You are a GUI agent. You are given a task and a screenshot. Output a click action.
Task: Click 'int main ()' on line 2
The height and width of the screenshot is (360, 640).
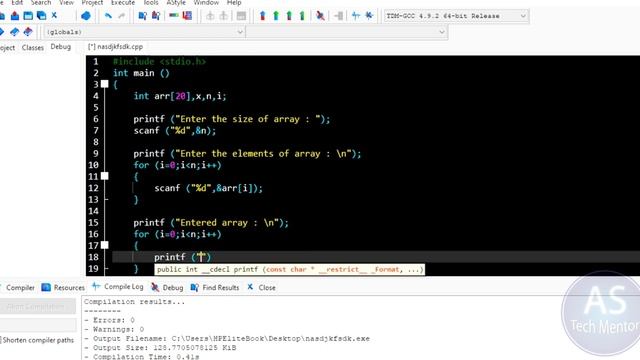[x=141, y=73]
